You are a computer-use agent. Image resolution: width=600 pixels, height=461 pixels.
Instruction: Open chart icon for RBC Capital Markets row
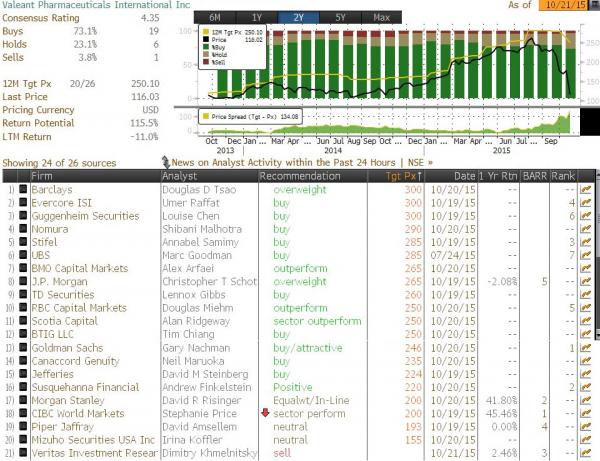pos(585,308)
